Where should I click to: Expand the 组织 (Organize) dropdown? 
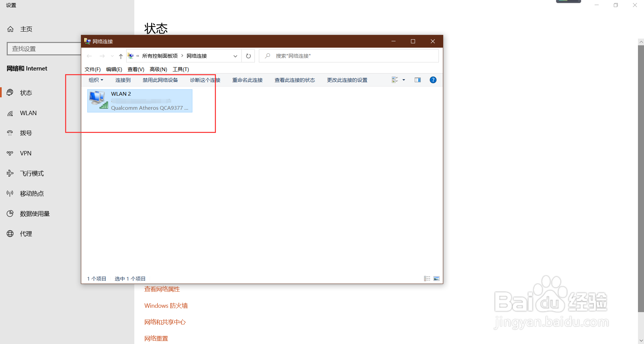pos(96,80)
